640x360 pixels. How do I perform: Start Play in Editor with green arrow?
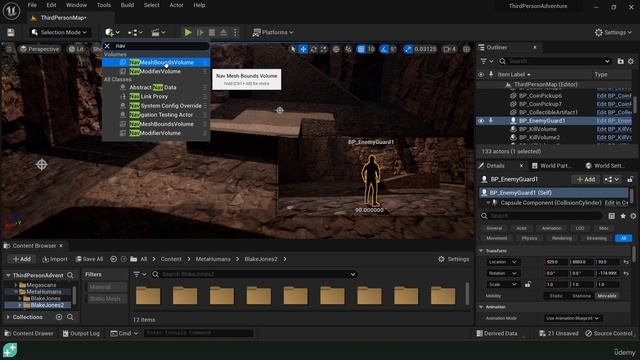(188, 32)
